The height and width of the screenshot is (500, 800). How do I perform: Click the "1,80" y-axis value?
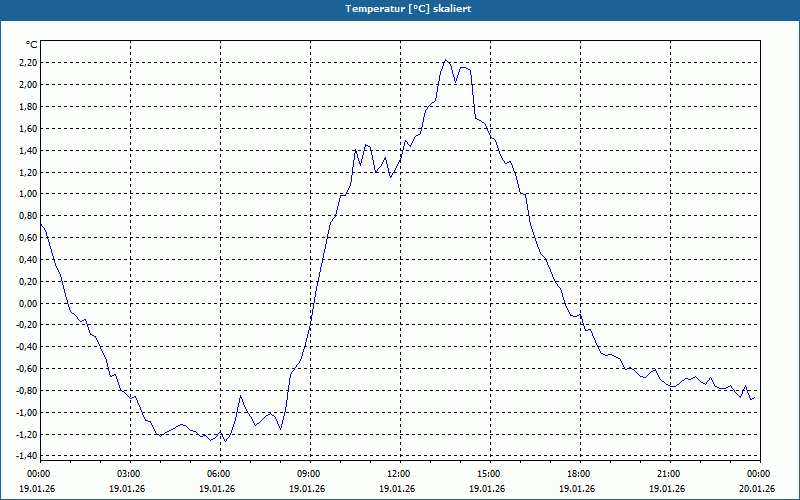tap(28, 107)
